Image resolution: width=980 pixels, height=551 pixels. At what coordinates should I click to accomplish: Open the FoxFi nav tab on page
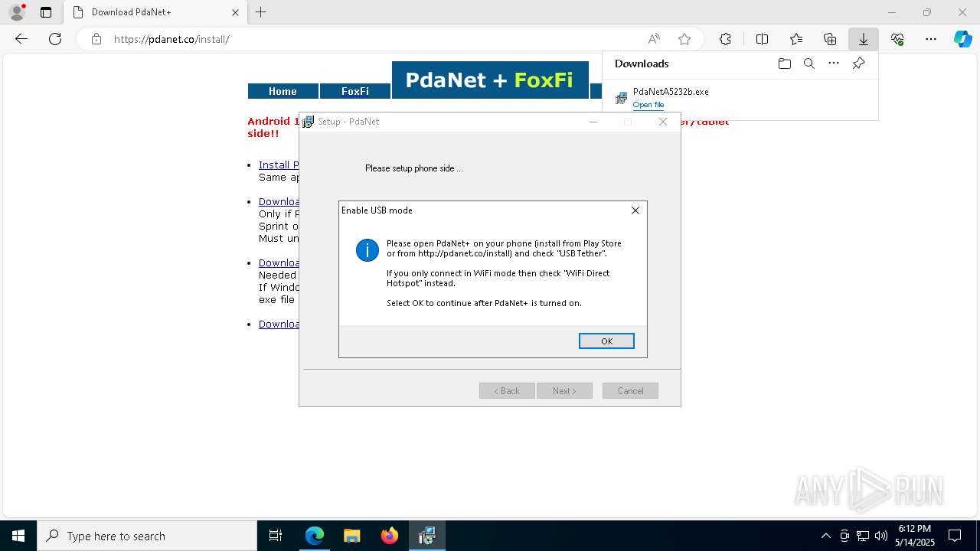pos(355,91)
